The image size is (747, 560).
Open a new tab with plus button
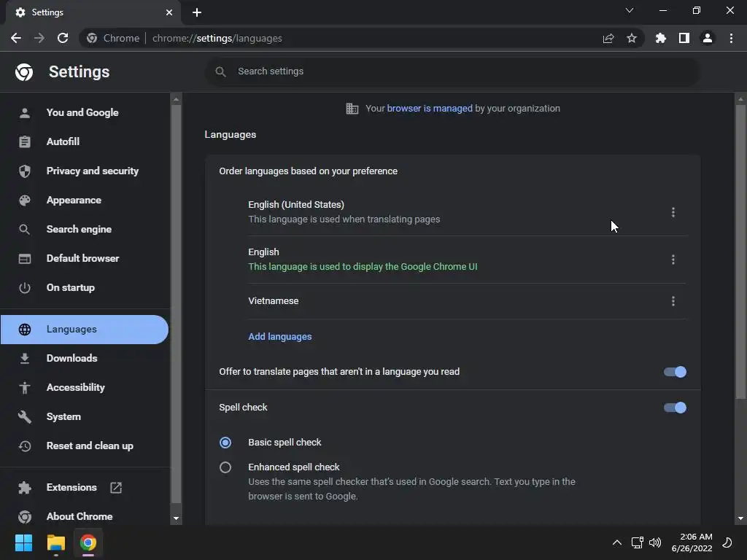pos(197,12)
